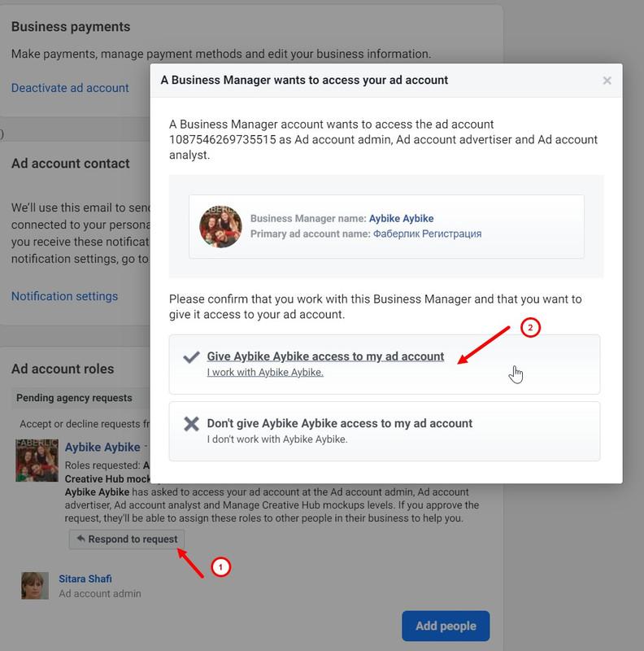
Task: Click the Business Manager profile picture in dialog
Action: pyautogui.click(x=220, y=226)
